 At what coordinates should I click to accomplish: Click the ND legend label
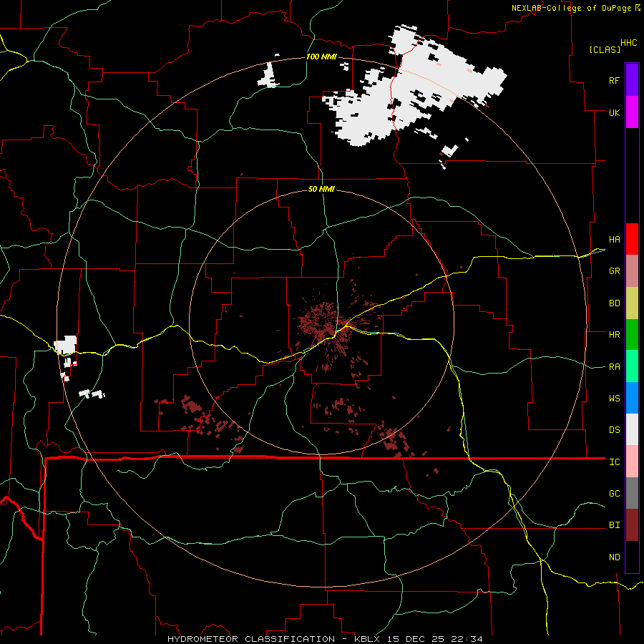click(x=614, y=557)
